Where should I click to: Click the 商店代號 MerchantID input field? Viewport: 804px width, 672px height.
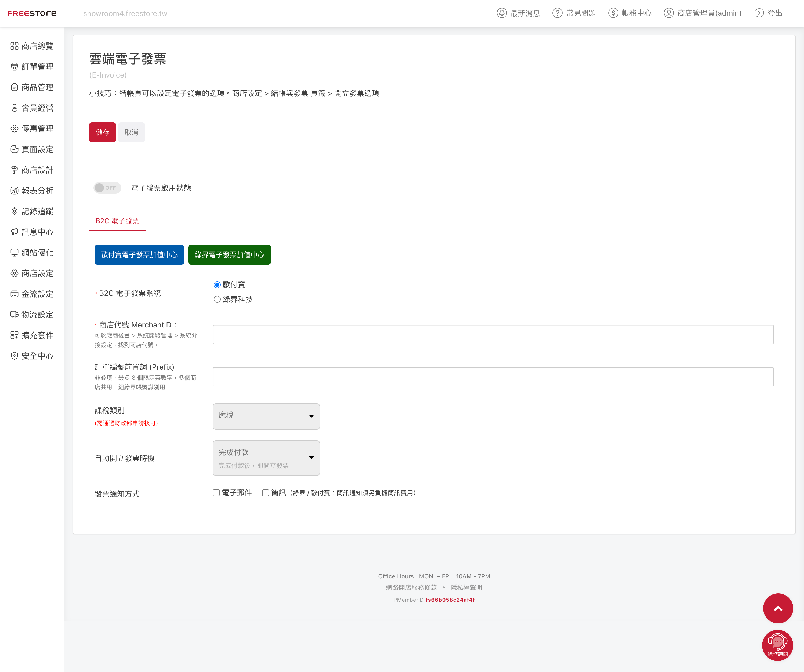[493, 334]
